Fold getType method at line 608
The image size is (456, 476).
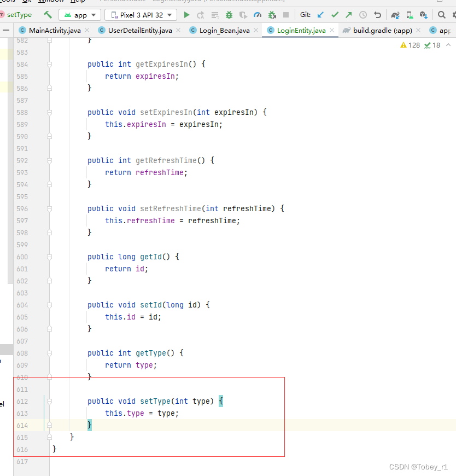pyautogui.click(x=49, y=353)
